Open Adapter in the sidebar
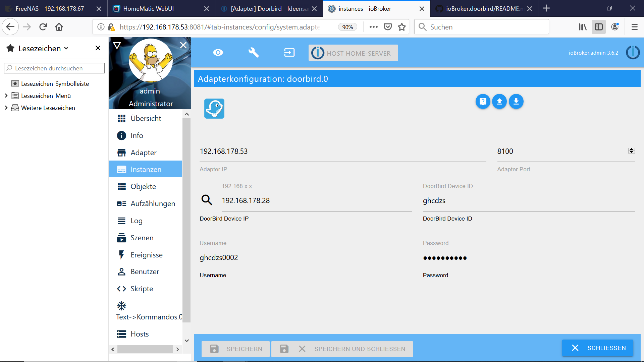This screenshot has width=644, height=362. (146, 153)
